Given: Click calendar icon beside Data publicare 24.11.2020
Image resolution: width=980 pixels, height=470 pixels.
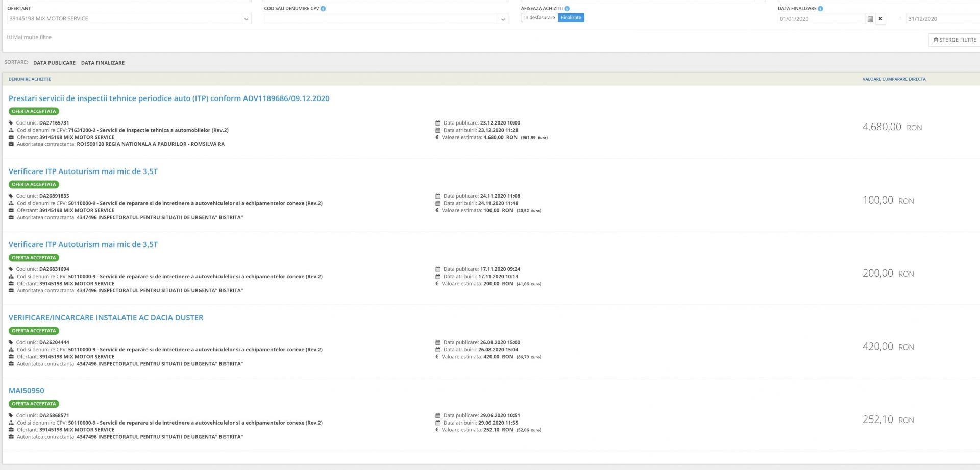Looking at the screenshot, I should point(438,196).
